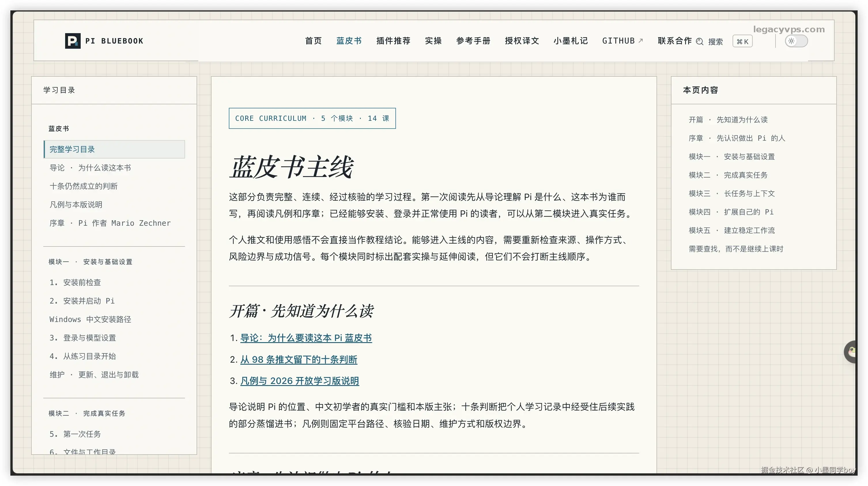Open link 导论：为什么要读这本 Pi 蓝皮书

pos(306,338)
